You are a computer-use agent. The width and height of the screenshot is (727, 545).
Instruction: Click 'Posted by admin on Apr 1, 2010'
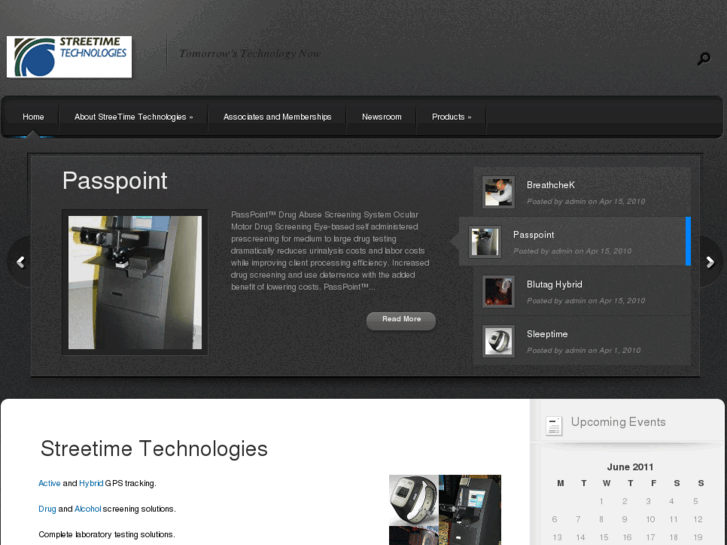point(584,351)
